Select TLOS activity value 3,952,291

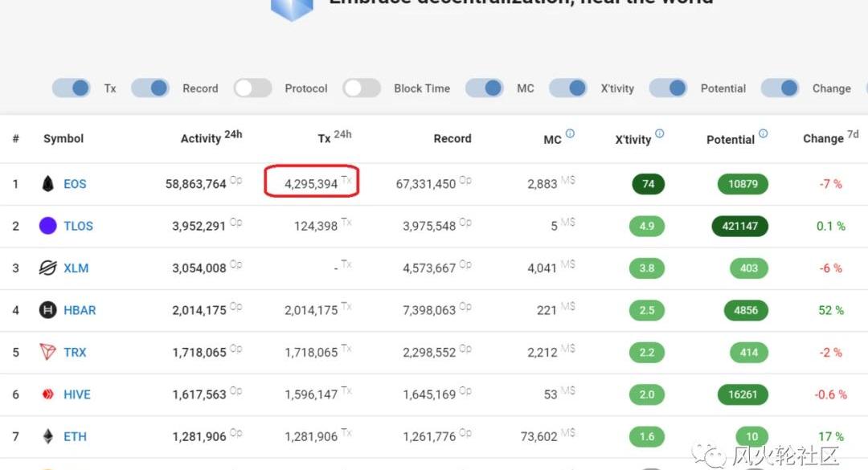pos(199,226)
